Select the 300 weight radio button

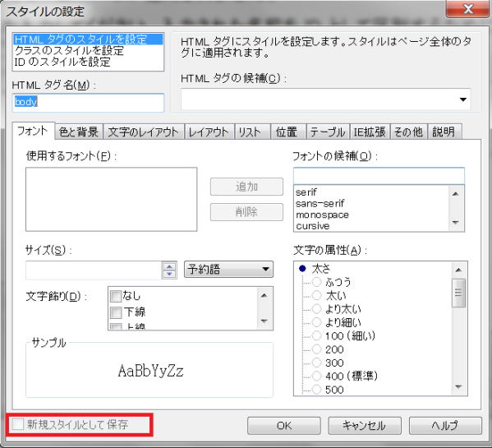pyautogui.click(x=316, y=363)
